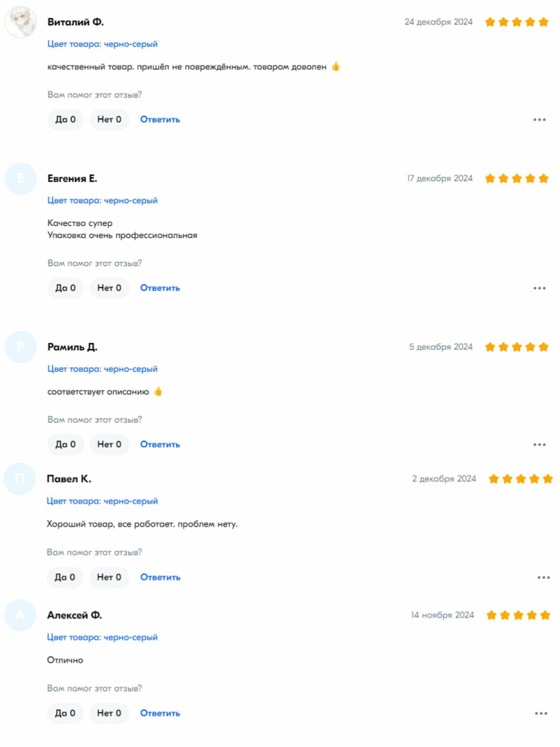Click the name Павел К.
This screenshot has height=747, width=560.
pyautogui.click(x=69, y=479)
